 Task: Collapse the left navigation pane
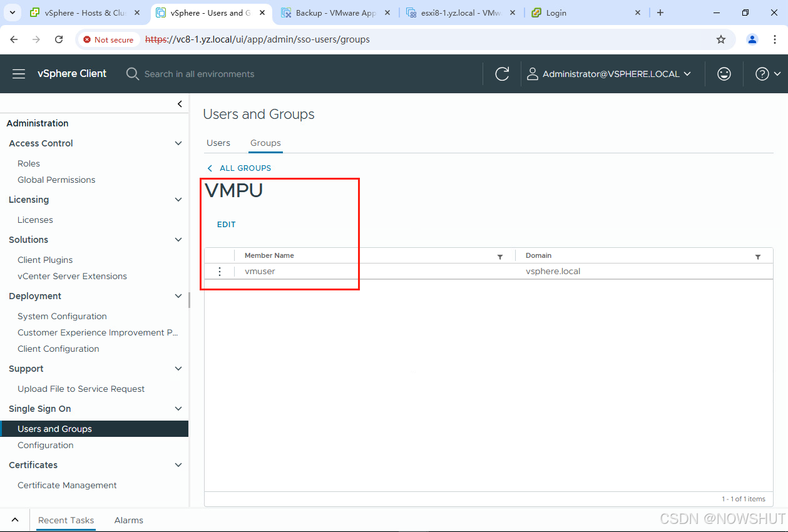click(180, 104)
